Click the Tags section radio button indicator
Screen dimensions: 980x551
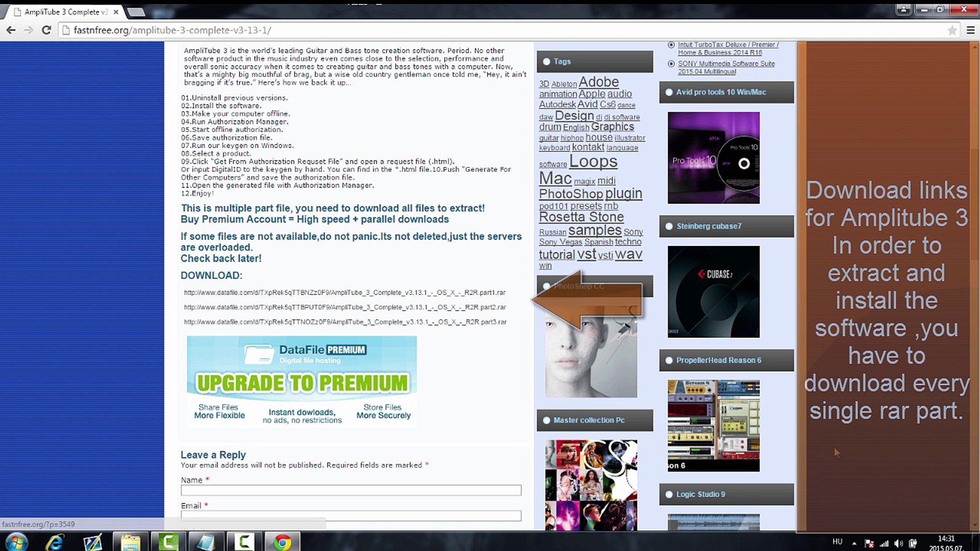click(x=547, y=62)
